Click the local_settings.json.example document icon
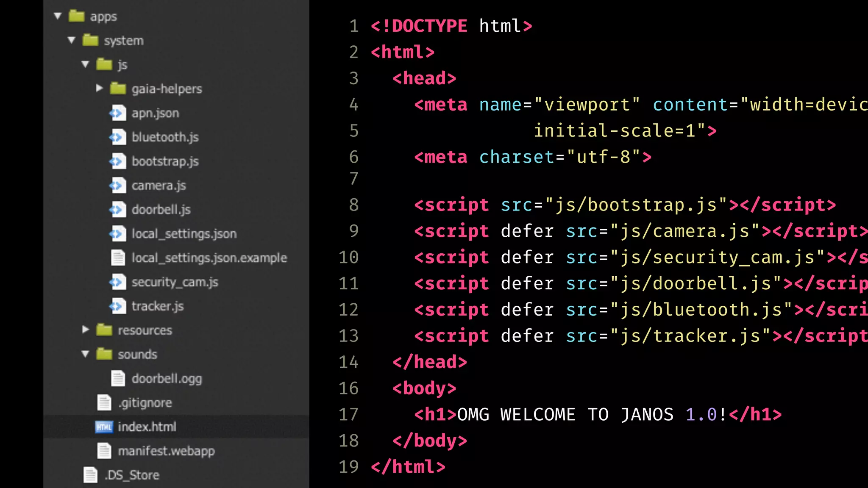This screenshot has height=488, width=868. click(x=118, y=258)
